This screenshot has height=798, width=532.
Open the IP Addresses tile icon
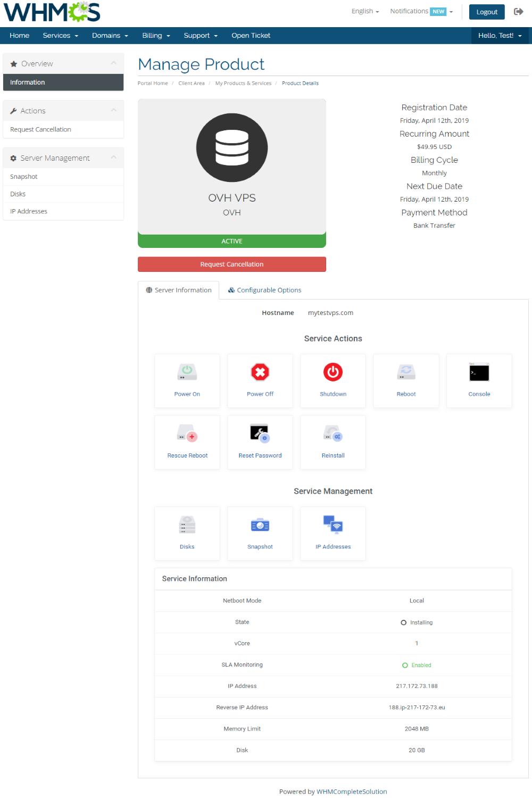pos(333,525)
